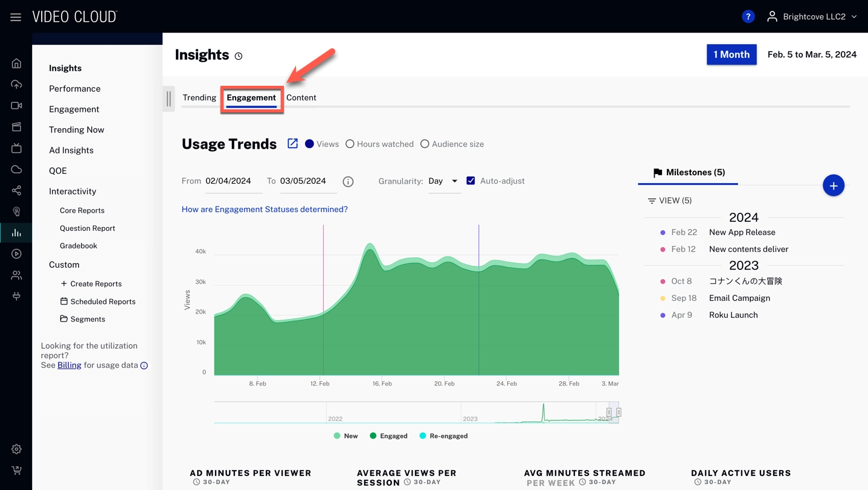
Task: Select the TV/Channels icon in the sidebar
Action: point(16,147)
